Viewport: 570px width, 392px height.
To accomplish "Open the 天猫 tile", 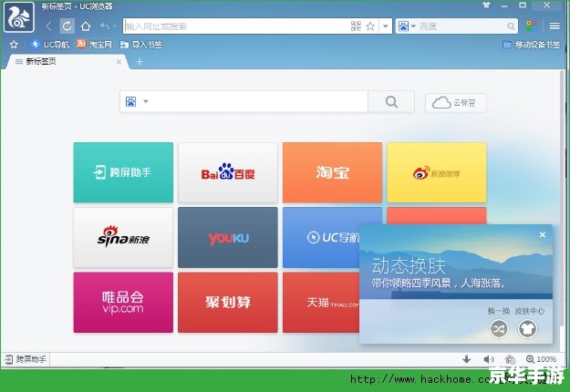I will (x=321, y=302).
